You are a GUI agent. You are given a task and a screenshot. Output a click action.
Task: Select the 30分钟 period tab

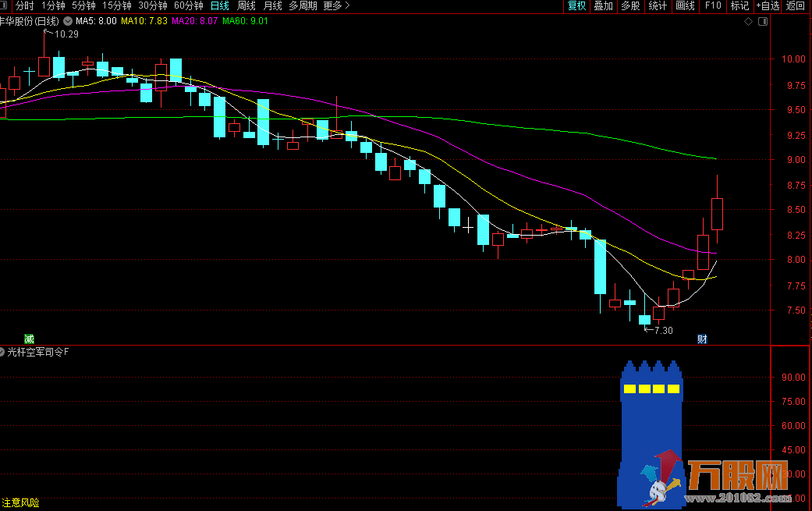pos(153,5)
